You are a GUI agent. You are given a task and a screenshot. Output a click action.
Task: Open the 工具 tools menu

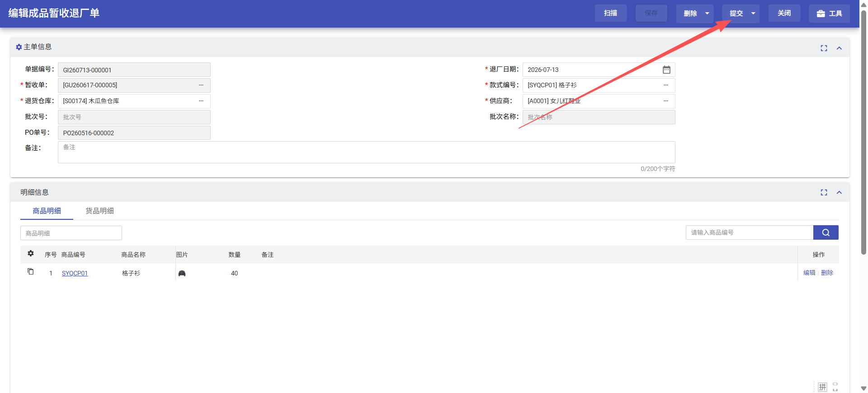tap(829, 13)
